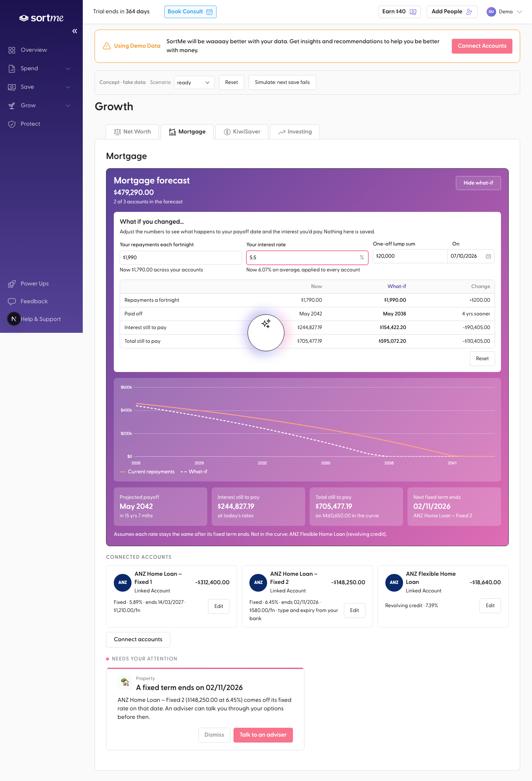Click Talk to an adviser
The height and width of the screenshot is (781, 532).
click(x=263, y=735)
